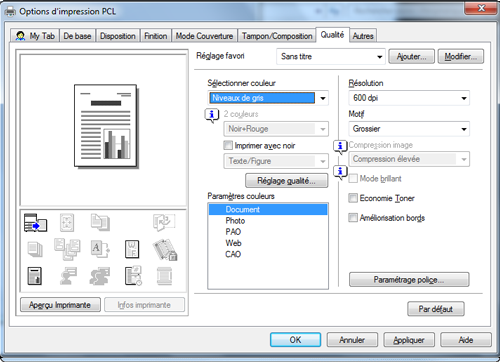Open the Noir+Rouge 2 couleurs dropdown

click(x=276, y=129)
